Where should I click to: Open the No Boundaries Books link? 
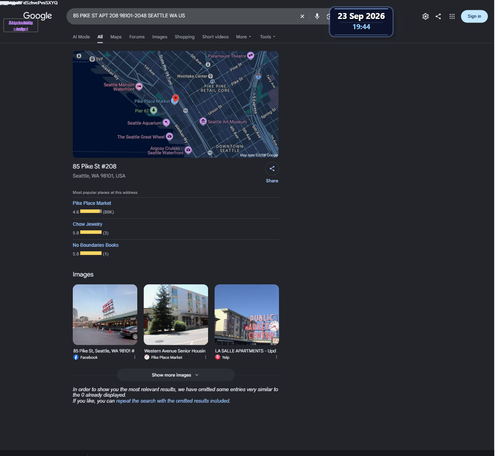click(96, 245)
